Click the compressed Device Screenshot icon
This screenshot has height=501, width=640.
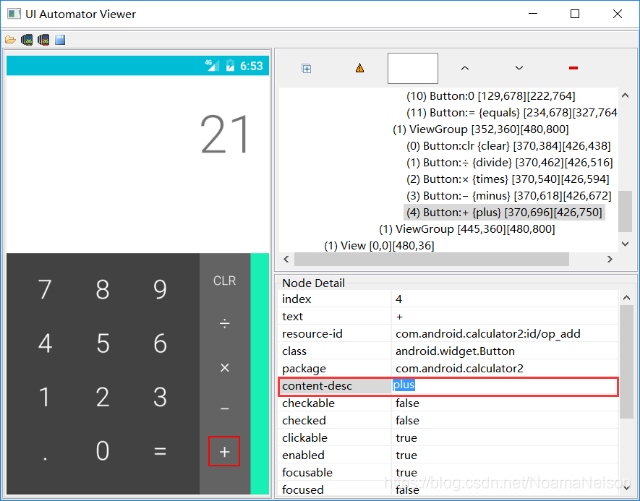[43, 40]
